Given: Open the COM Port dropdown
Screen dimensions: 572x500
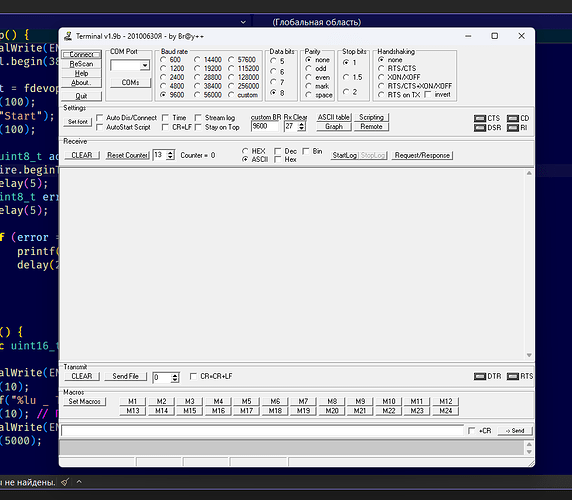Looking at the screenshot, I should (x=145, y=66).
